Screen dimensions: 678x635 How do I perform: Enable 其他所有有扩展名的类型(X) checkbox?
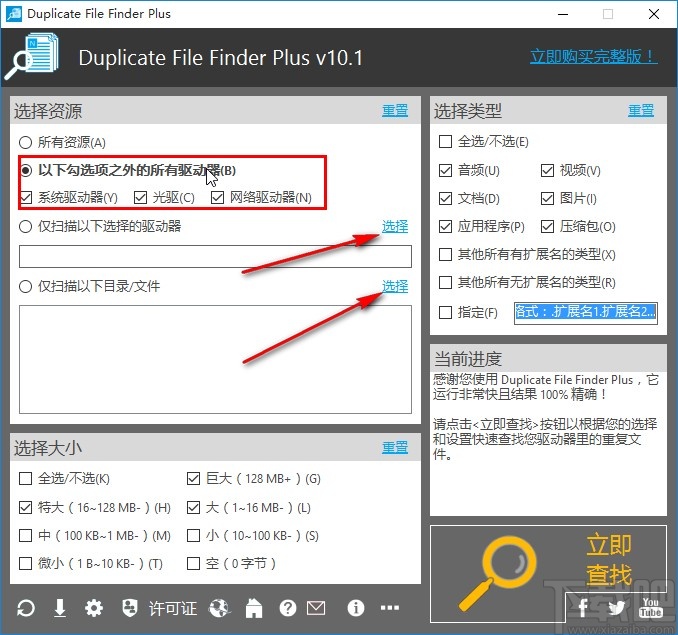pos(445,254)
